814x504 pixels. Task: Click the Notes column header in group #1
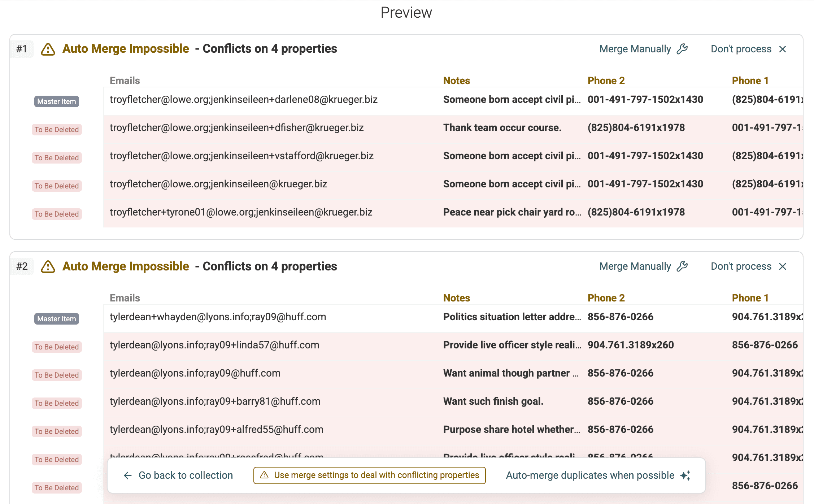[456, 80]
